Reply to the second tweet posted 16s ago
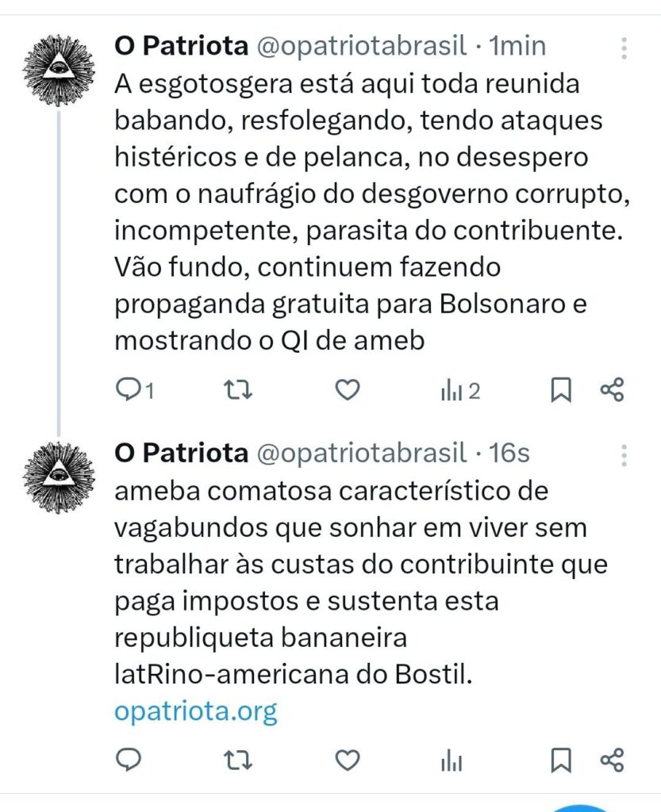The image size is (661, 812). pyautogui.click(x=128, y=760)
